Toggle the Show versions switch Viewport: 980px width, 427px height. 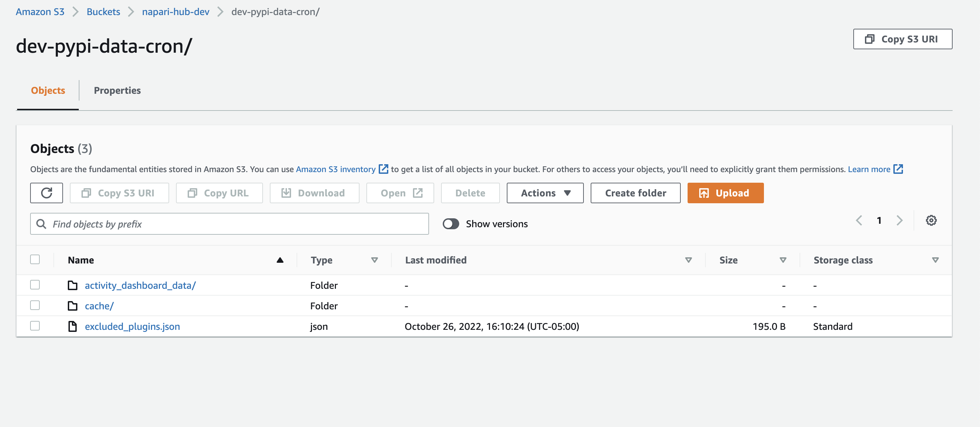[x=451, y=224]
